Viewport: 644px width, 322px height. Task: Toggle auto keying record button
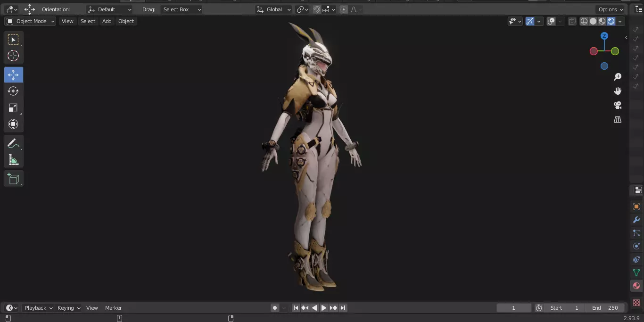(x=275, y=308)
